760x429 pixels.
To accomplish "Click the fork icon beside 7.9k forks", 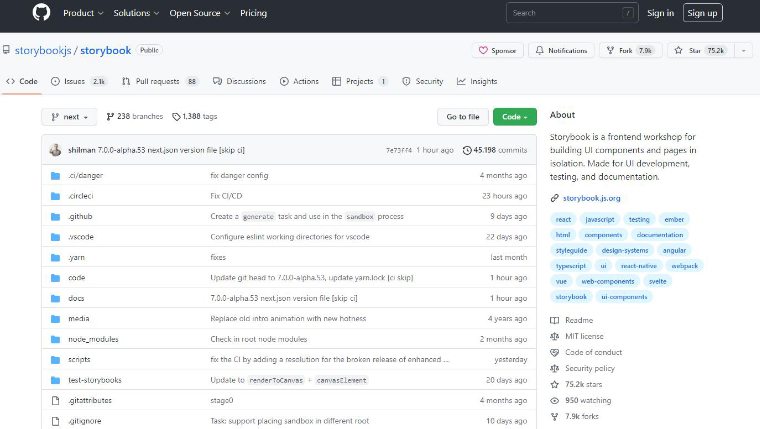I will [554, 416].
